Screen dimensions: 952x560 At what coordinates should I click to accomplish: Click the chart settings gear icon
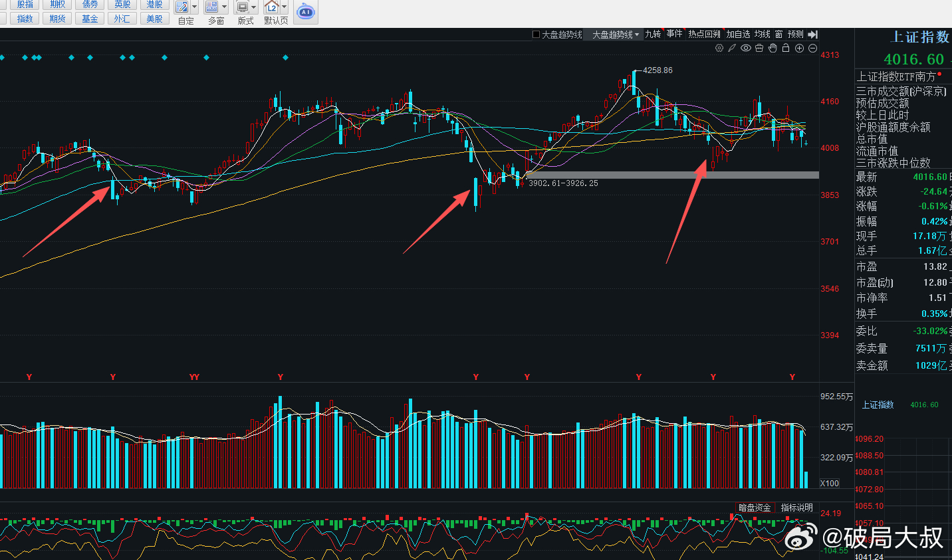(x=719, y=48)
